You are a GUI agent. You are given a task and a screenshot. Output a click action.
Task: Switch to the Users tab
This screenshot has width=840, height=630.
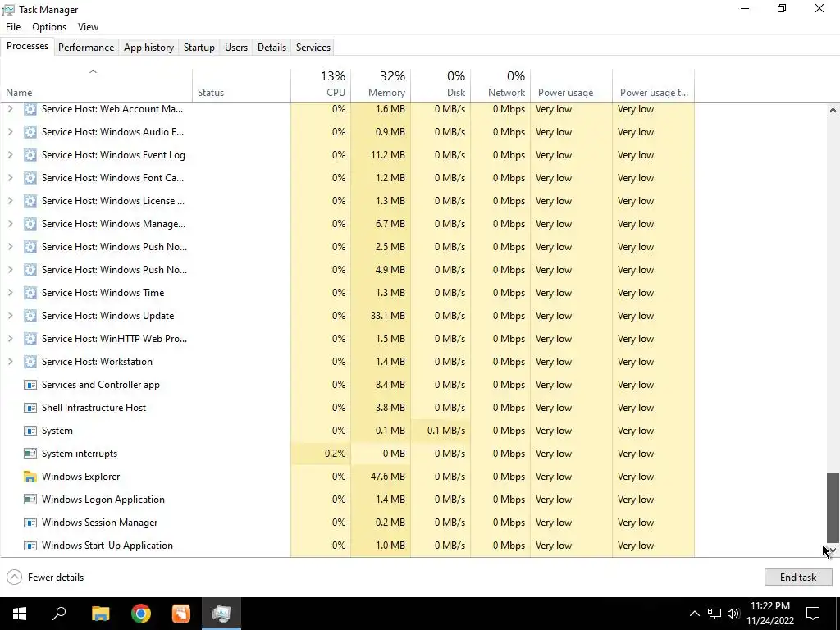[x=236, y=47]
